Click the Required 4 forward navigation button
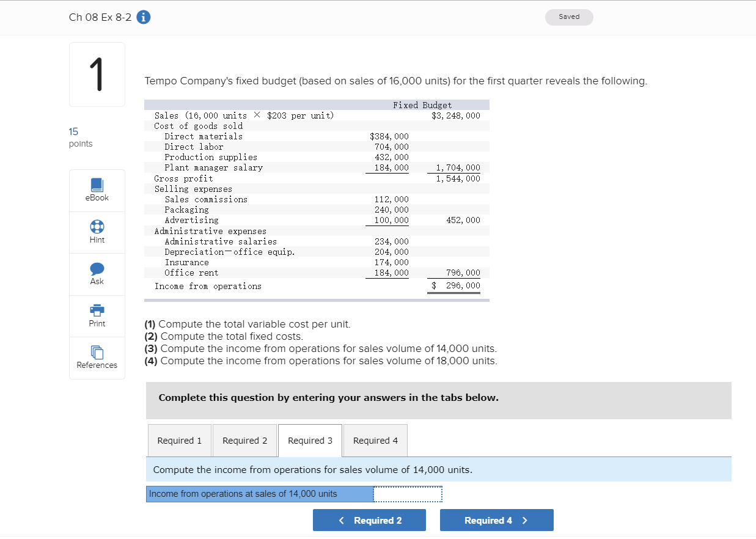 [x=496, y=520]
